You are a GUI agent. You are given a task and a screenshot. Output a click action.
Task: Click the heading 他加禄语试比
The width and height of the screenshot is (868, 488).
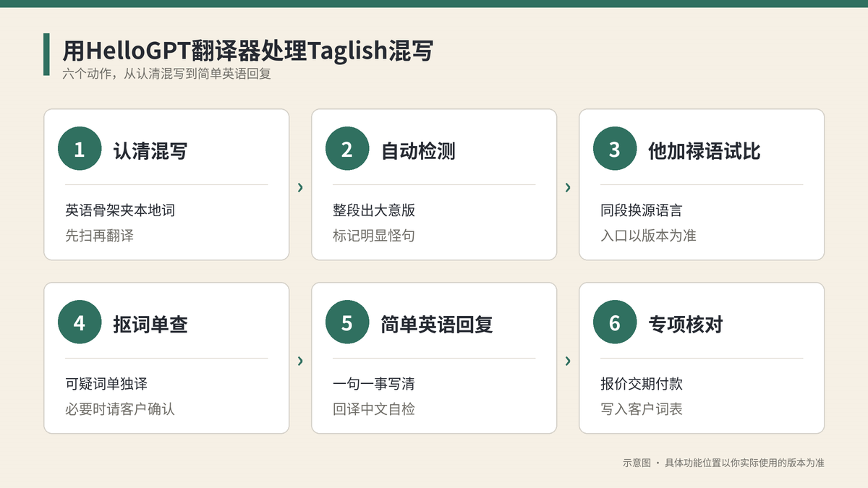pyautogui.click(x=705, y=150)
